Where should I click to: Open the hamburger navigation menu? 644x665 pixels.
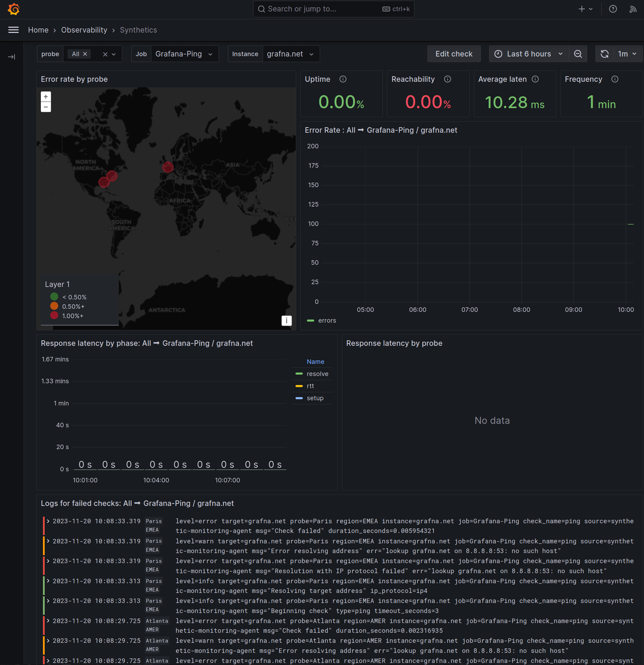tap(14, 30)
